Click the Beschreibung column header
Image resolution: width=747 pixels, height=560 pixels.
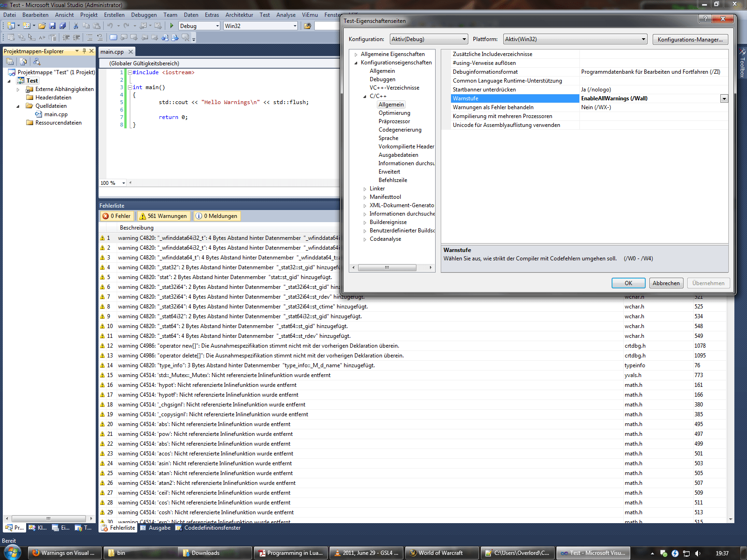(x=137, y=228)
